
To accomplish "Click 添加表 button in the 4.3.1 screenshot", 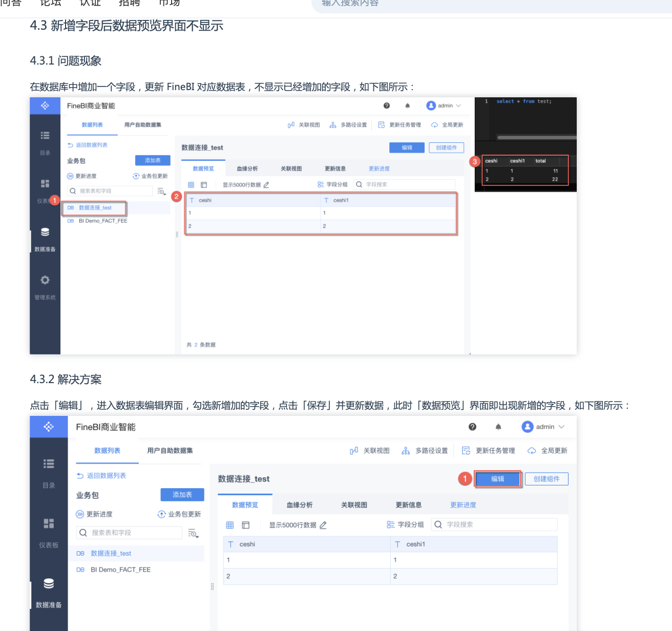I will 153,160.
